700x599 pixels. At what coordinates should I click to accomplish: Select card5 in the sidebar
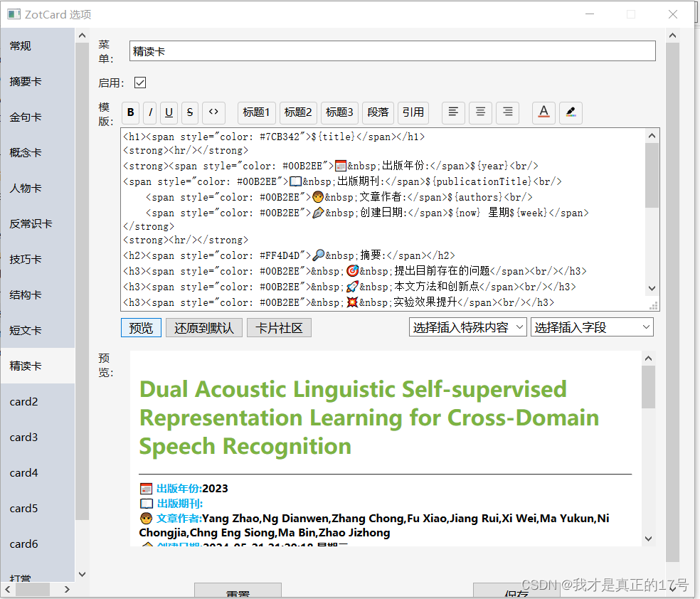[38, 508]
